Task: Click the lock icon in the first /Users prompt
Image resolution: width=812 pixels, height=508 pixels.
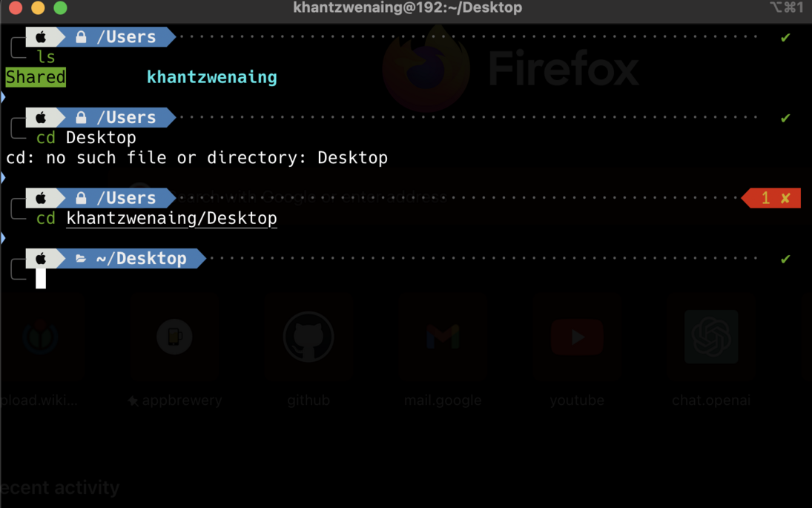Action: (81, 36)
